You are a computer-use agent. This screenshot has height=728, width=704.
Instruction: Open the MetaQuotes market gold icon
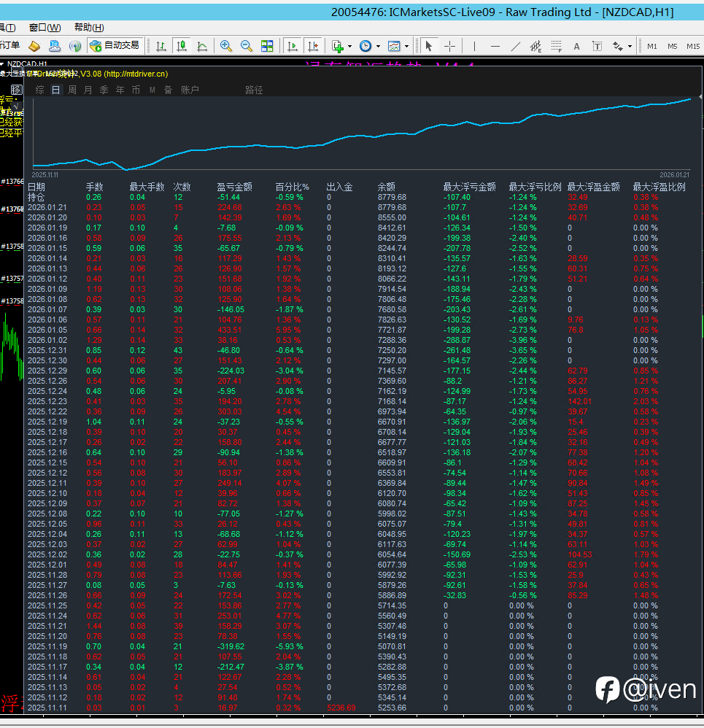point(34,46)
